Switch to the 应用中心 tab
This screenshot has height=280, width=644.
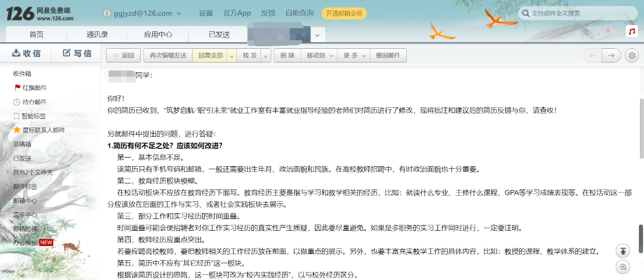click(x=158, y=35)
